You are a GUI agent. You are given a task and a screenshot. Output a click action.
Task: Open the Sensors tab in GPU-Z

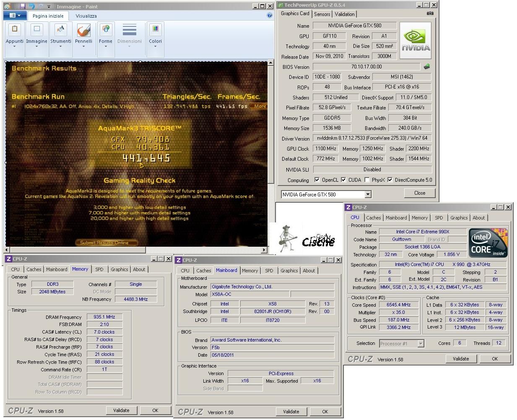pos(322,14)
